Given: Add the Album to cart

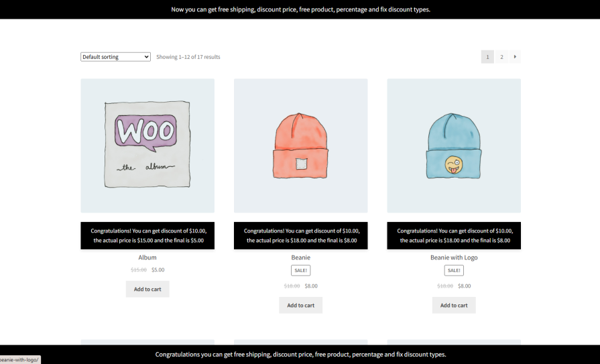Looking at the screenshot, I should 147,289.
